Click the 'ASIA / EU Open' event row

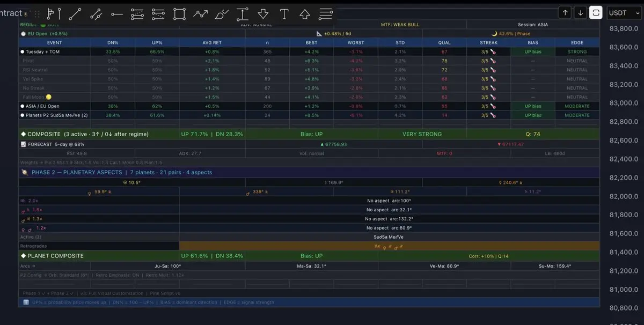[x=309, y=106]
